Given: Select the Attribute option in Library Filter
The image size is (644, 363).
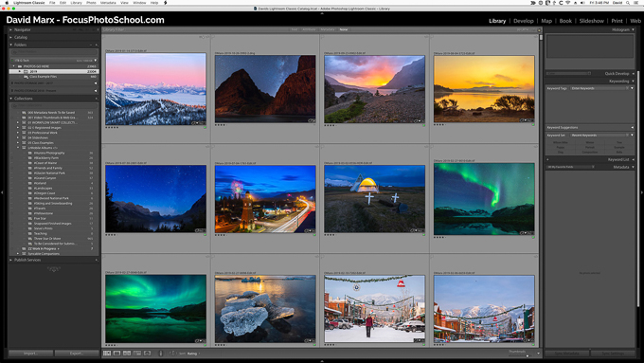Looking at the screenshot, I should pyautogui.click(x=309, y=29).
